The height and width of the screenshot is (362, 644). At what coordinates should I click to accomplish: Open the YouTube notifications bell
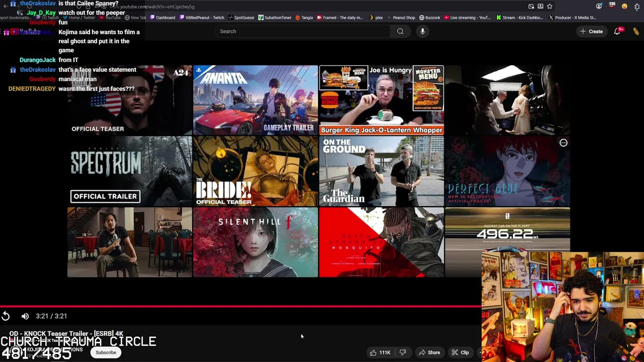click(617, 31)
